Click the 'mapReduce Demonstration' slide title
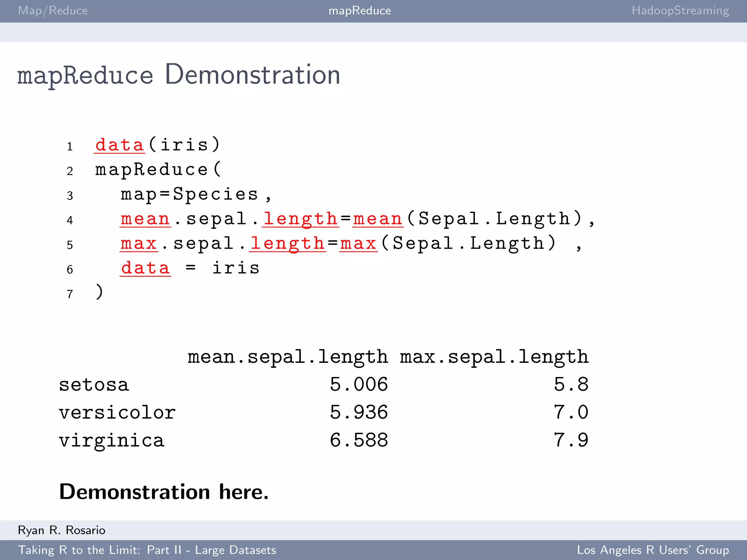 [x=179, y=75]
